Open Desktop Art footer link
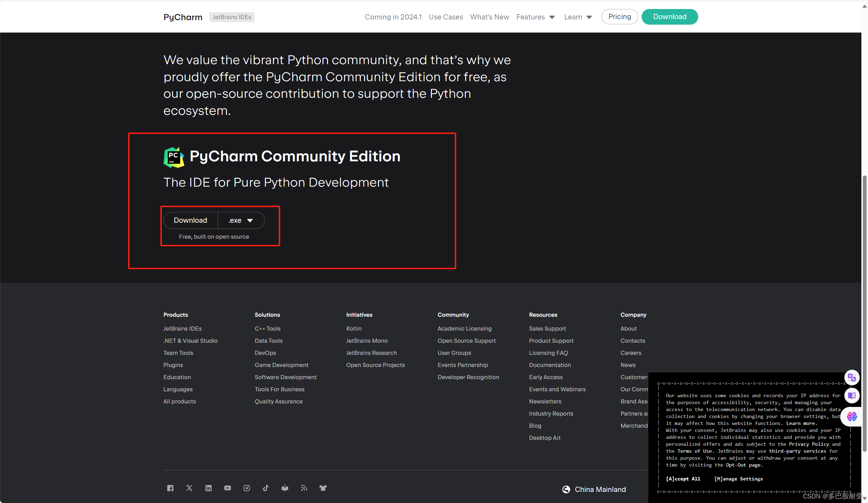 click(x=544, y=438)
